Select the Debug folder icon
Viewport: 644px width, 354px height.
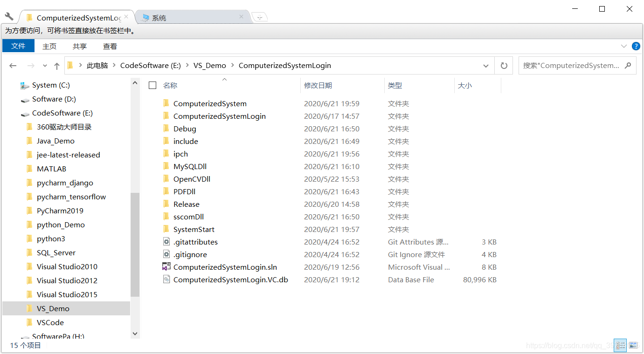pyautogui.click(x=166, y=129)
